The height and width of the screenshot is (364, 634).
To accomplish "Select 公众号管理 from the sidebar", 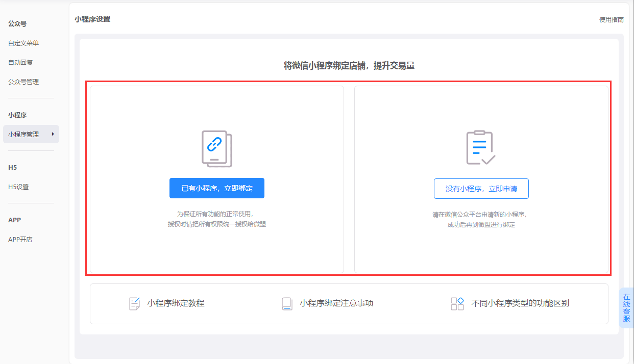I will [23, 82].
